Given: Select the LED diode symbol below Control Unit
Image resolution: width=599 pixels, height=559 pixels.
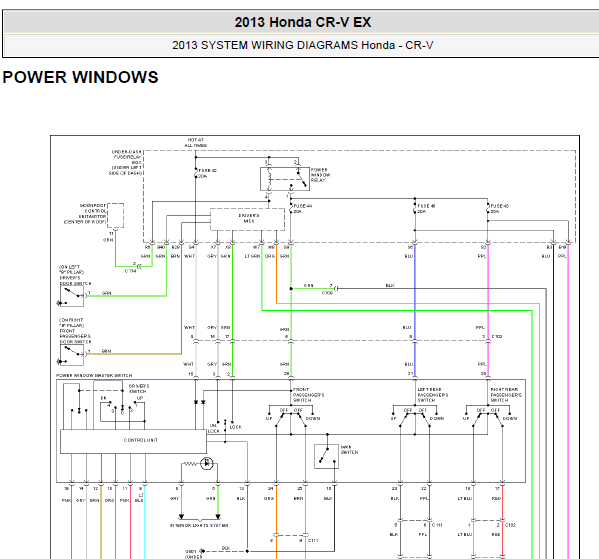Looking at the screenshot, I should [x=207, y=463].
